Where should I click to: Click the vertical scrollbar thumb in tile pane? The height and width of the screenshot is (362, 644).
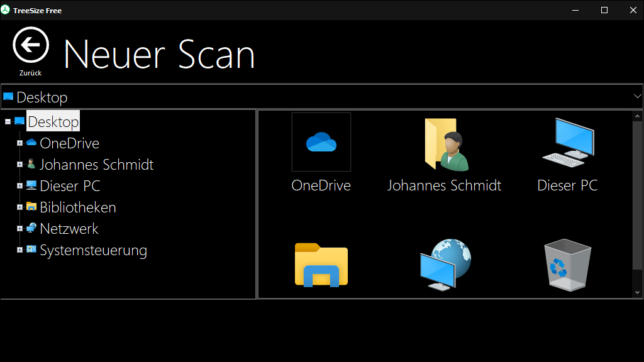tap(638, 195)
